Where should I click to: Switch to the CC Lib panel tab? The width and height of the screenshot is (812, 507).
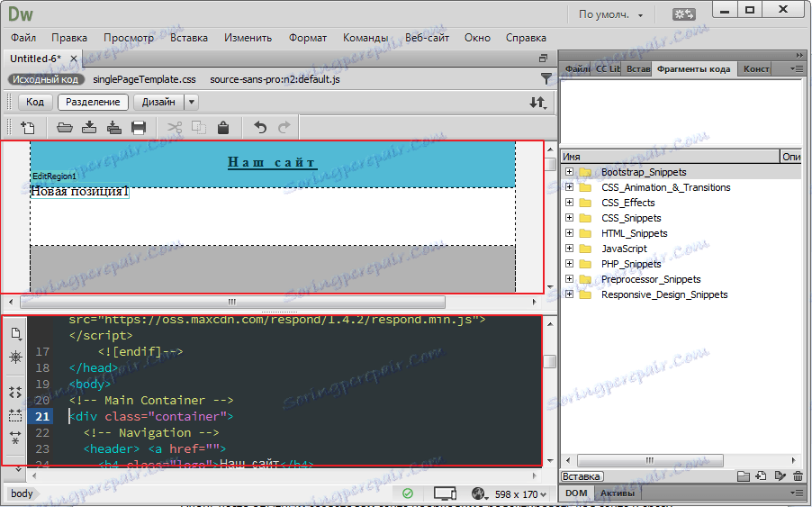[x=608, y=68]
